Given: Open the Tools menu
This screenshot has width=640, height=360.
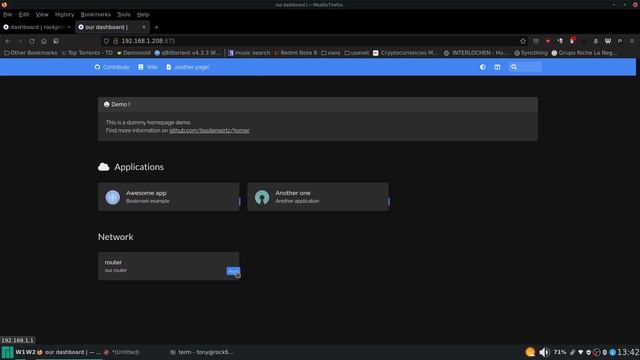Looking at the screenshot, I should click(x=124, y=15).
